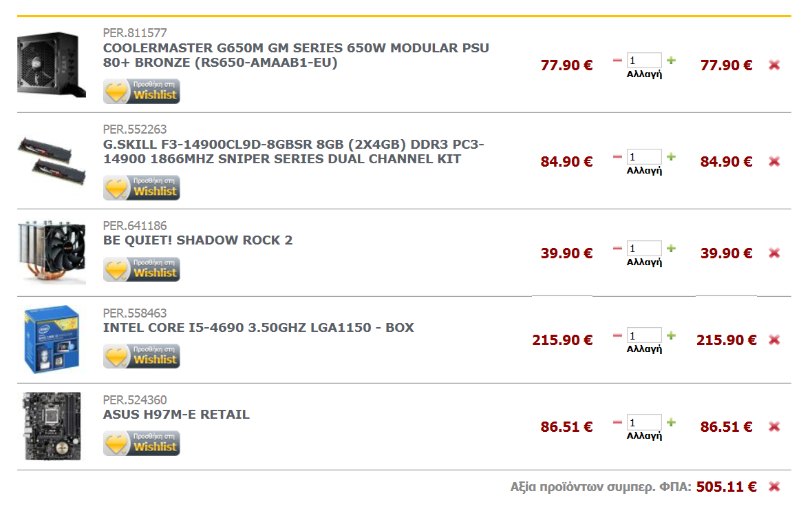The image size is (812, 509).
Task: Remove ASUS H97M-E motherboard from cart
Action: [774, 426]
